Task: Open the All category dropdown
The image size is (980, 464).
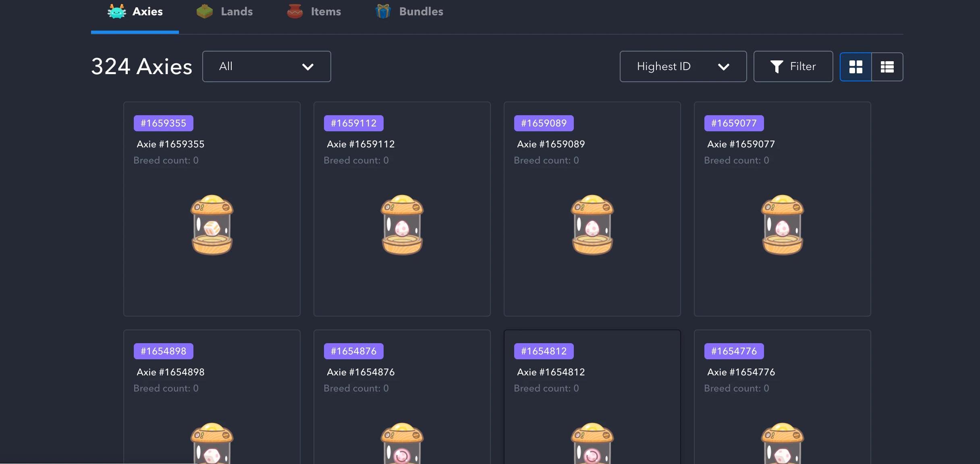Action: [x=267, y=66]
